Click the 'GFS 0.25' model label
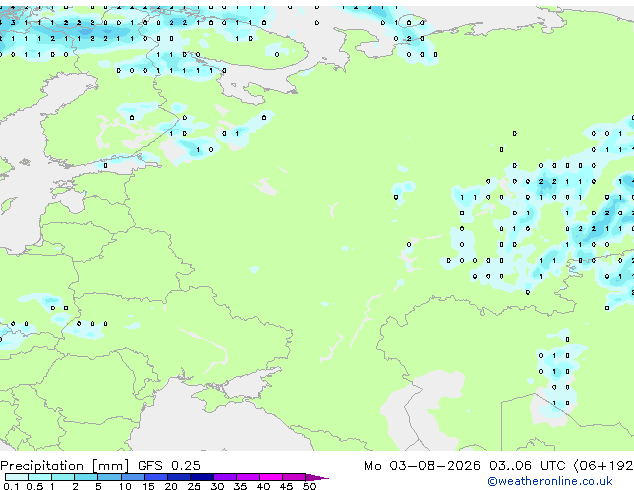Image resolution: width=634 pixels, height=490 pixels. tap(169, 466)
